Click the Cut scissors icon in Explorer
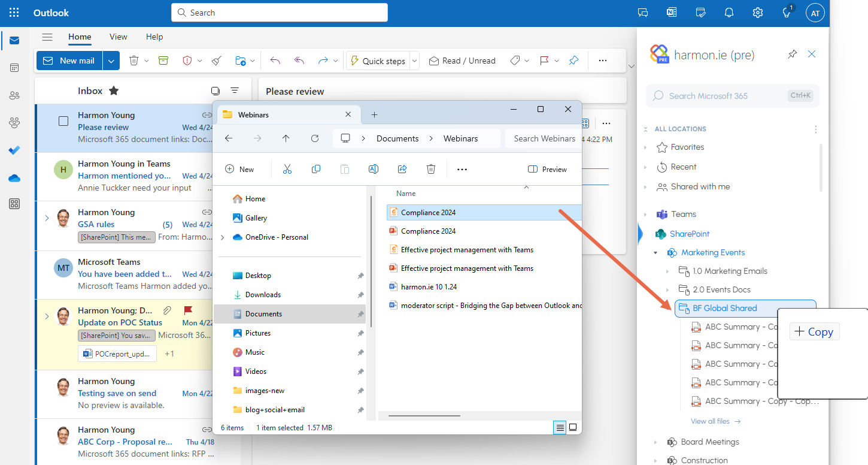The height and width of the screenshot is (465, 868). 287,170
